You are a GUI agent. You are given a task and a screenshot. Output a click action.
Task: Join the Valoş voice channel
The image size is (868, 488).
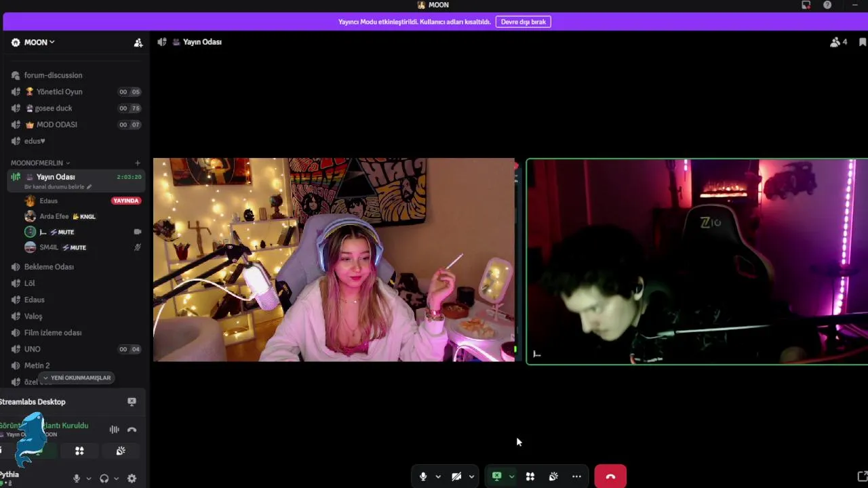click(x=33, y=317)
